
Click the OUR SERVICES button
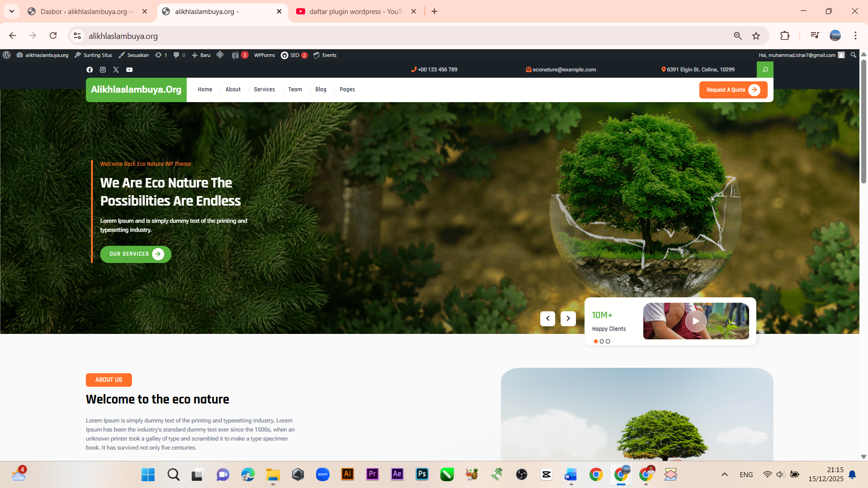pyautogui.click(x=135, y=254)
